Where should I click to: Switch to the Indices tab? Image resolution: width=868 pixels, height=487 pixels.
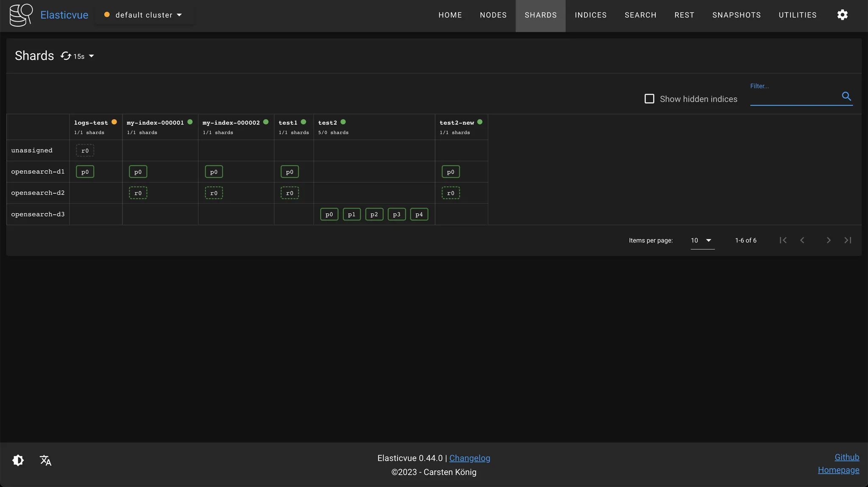(x=590, y=15)
